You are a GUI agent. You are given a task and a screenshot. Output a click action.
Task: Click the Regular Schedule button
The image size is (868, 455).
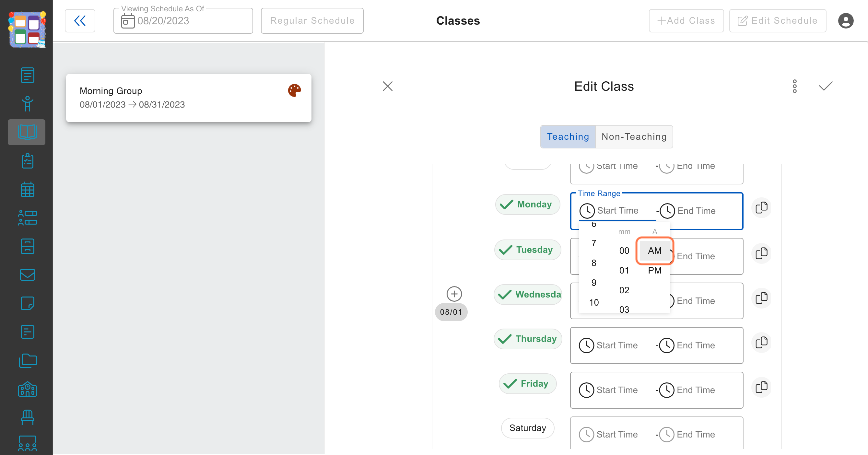[312, 21]
